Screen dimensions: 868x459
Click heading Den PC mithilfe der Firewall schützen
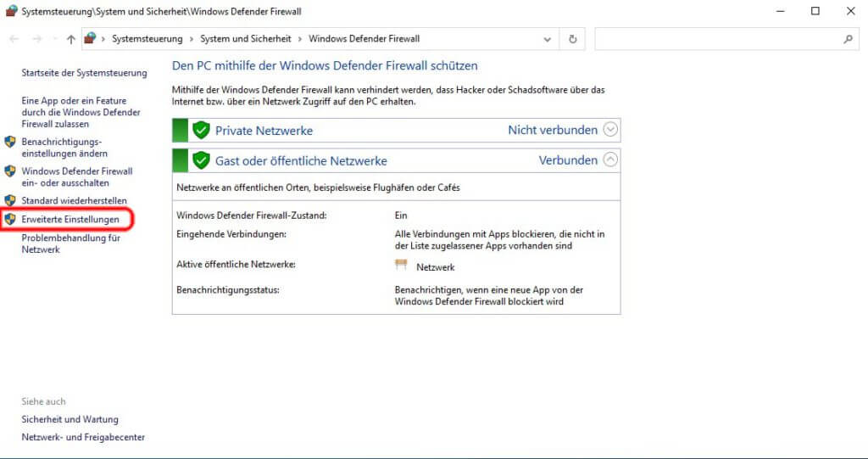click(325, 66)
